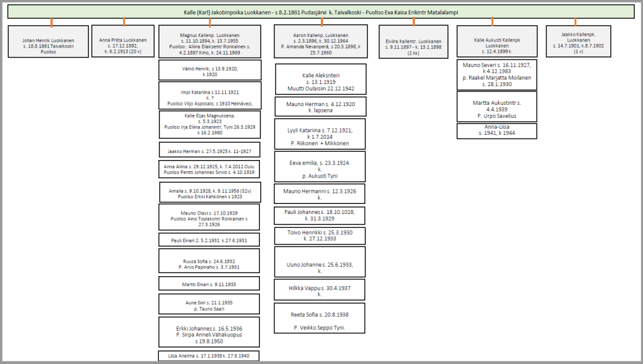Click the Anna Aliina box

209,168
